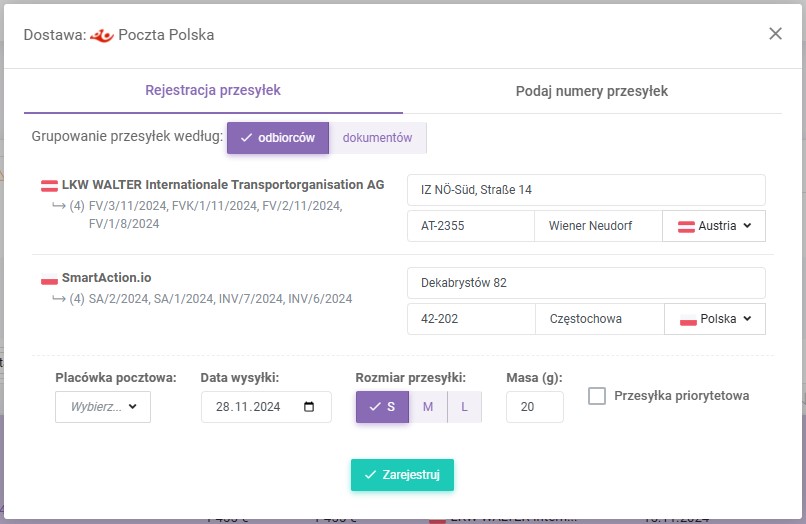The image size is (806, 524).
Task: Click the Przesyłka priorytetowa label
Action: point(682,396)
